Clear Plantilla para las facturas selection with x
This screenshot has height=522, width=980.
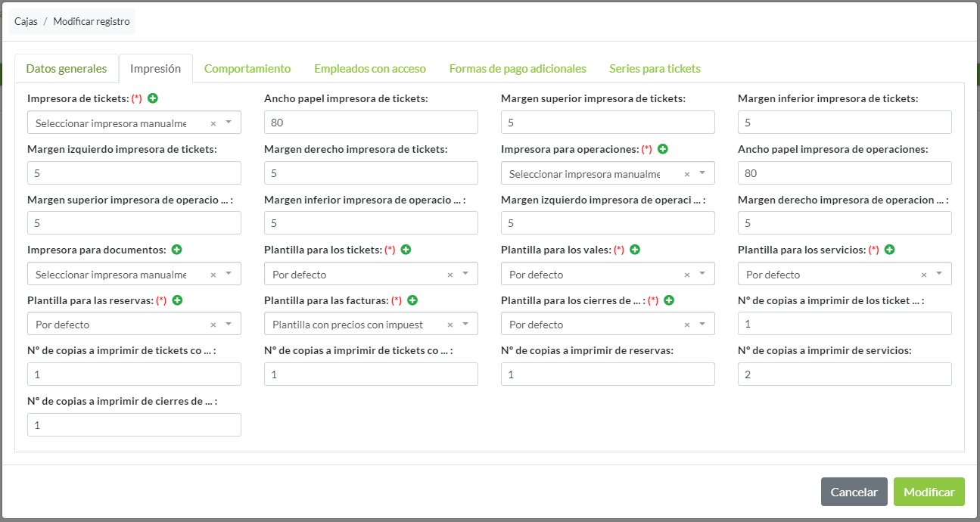pyautogui.click(x=450, y=325)
